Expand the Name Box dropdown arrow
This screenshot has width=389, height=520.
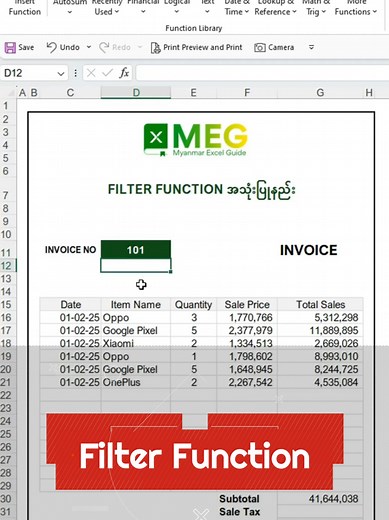[x=61, y=73]
